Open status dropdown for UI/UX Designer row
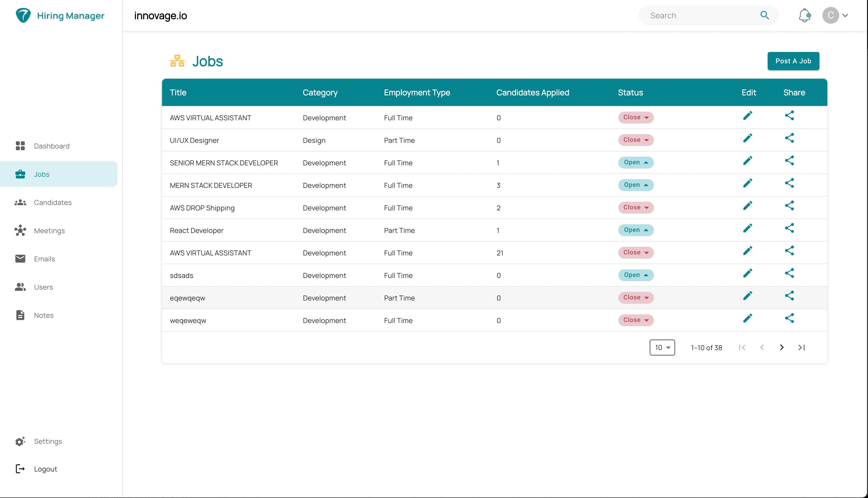 click(x=636, y=140)
